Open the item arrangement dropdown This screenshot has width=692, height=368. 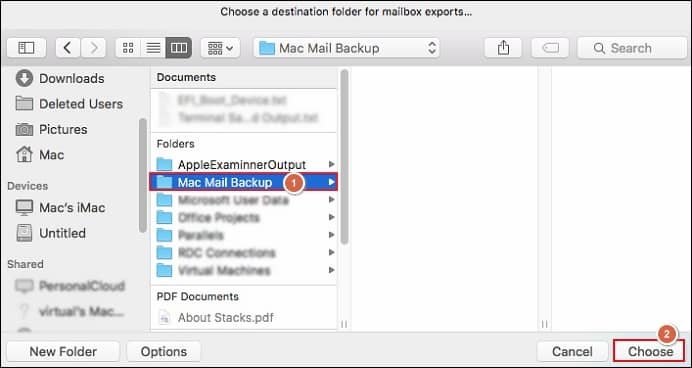(220, 48)
